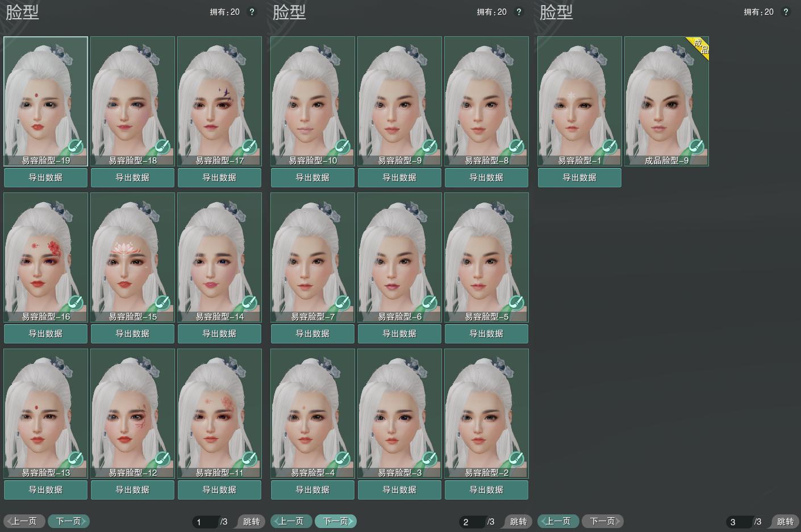Open help icon on page 3 panel
This screenshot has height=532, width=801.
[786, 12]
